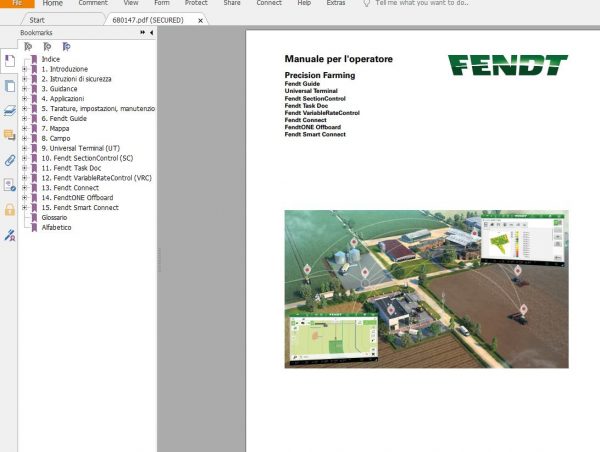Open the 8. Campo bookmark
The width and height of the screenshot is (600, 452).
click(x=56, y=139)
